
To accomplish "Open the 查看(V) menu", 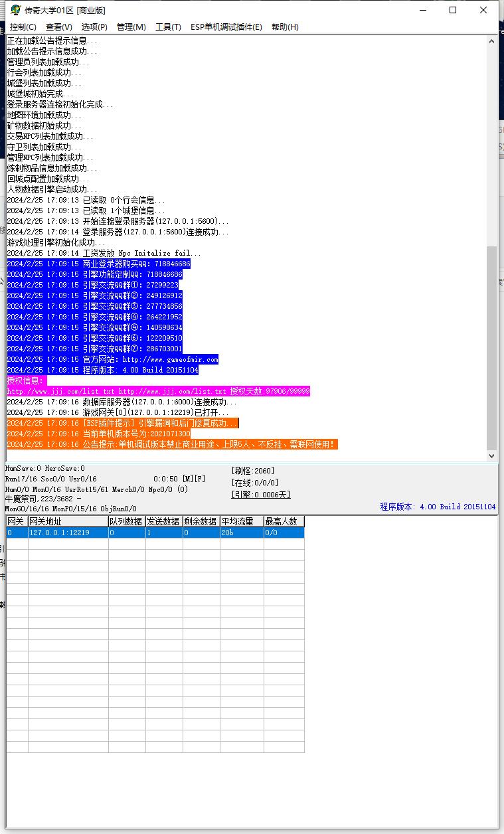I will tap(59, 27).
